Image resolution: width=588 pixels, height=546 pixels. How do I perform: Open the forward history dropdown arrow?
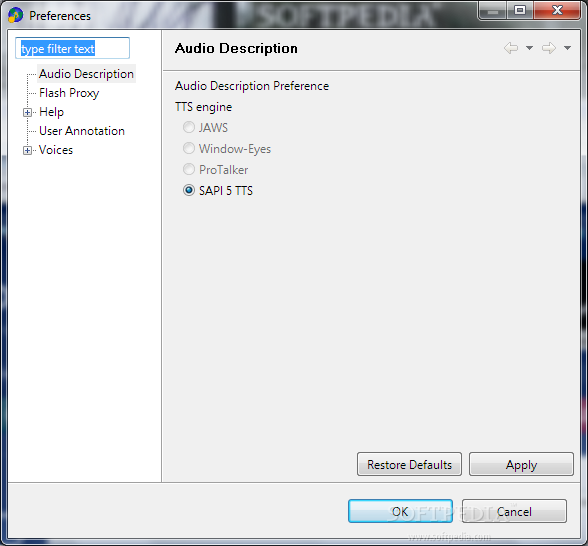(567, 48)
